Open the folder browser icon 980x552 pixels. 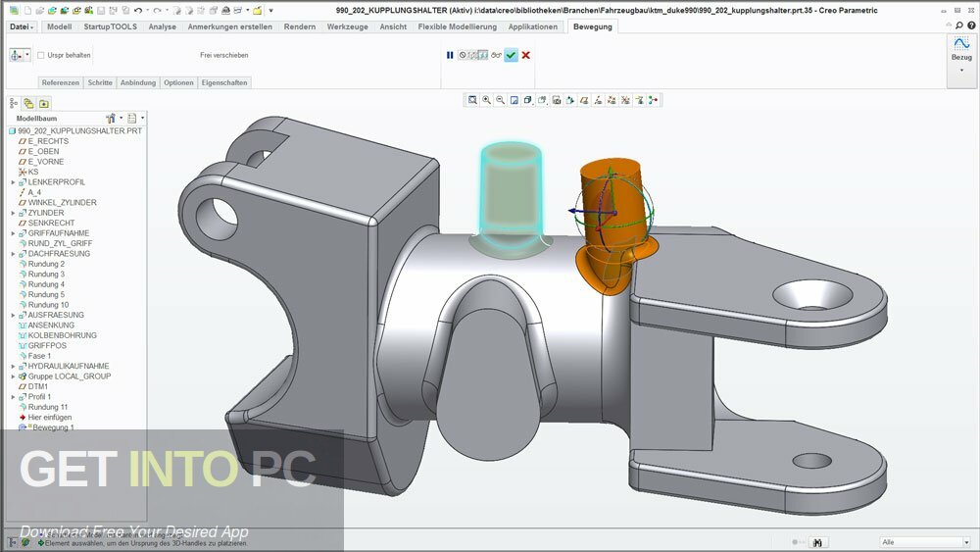click(x=44, y=104)
